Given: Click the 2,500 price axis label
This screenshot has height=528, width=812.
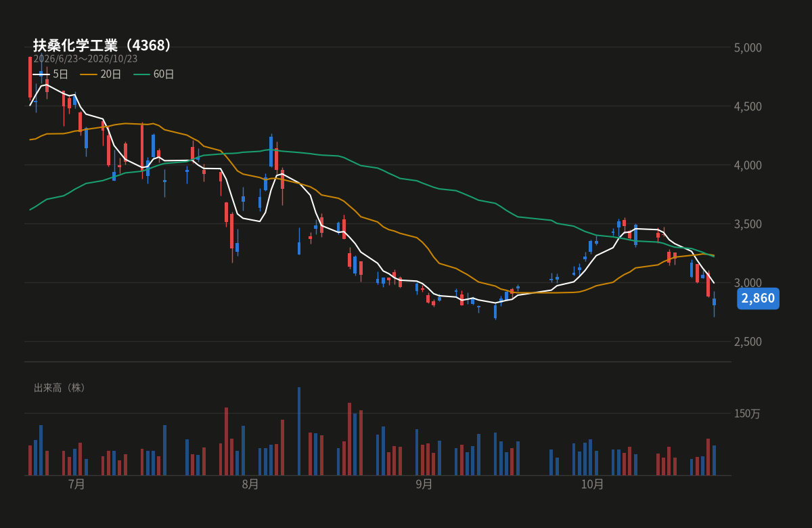Looking at the screenshot, I should click(x=748, y=342).
